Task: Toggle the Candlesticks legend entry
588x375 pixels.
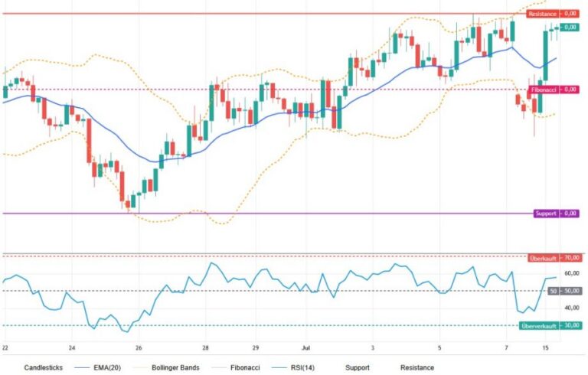Action: click(43, 367)
